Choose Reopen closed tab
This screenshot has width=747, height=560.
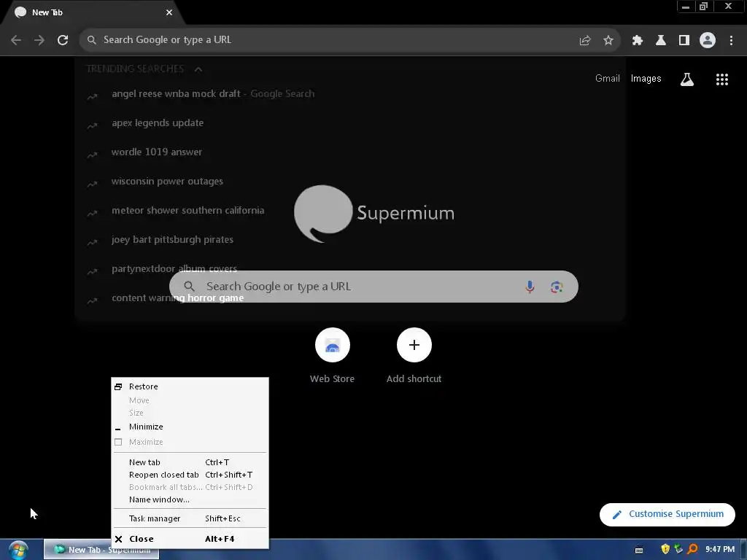[190, 475]
